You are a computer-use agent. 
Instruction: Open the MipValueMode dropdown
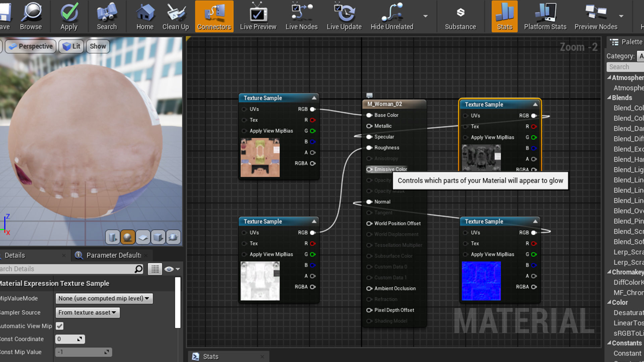104,298
